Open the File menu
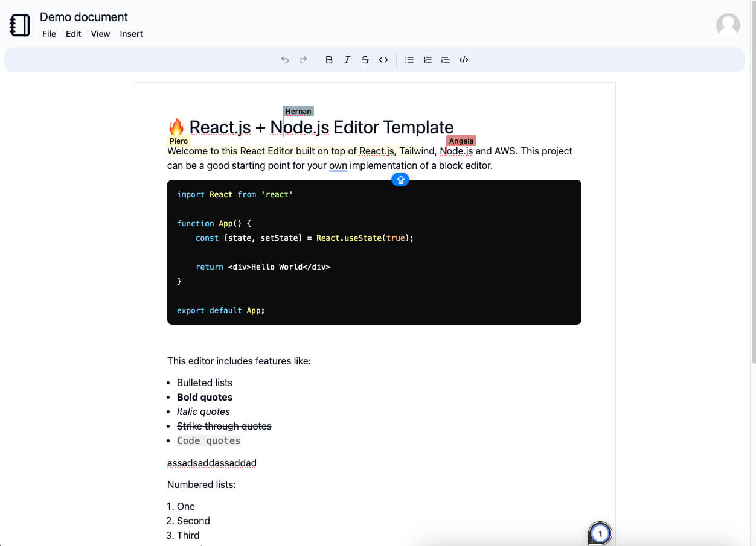 pyautogui.click(x=49, y=34)
